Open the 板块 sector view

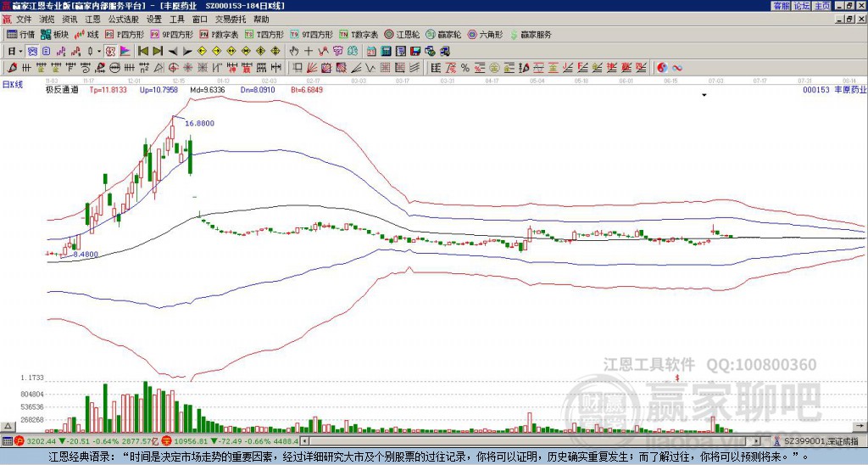tap(55, 35)
